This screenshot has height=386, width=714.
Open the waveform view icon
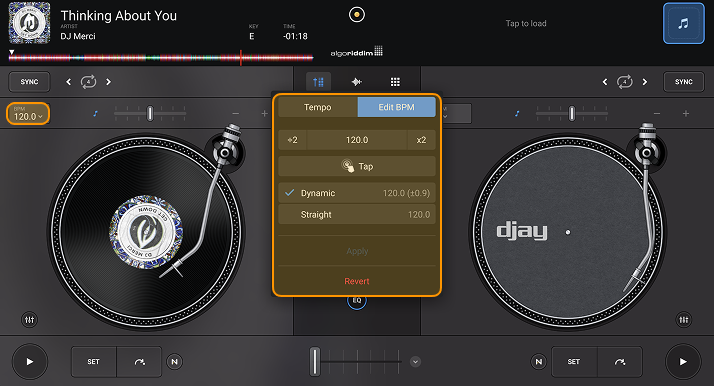pos(357,82)
